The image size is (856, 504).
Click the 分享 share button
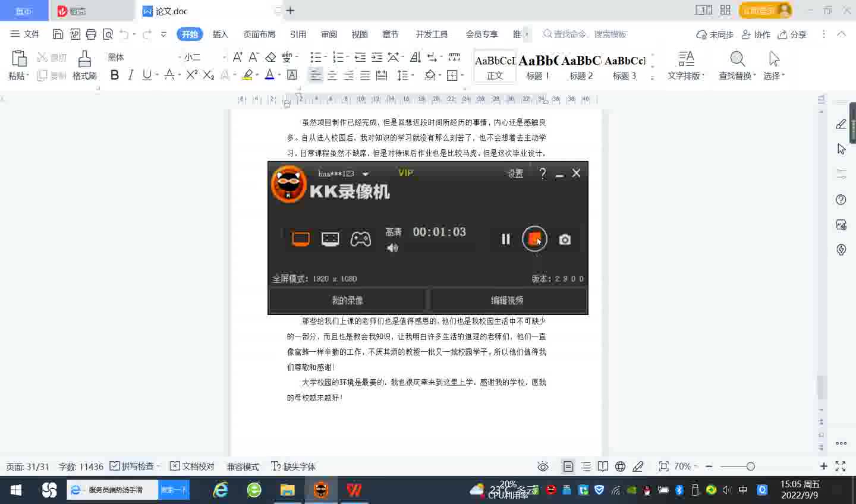pyautogui.click(x=792, y=34)
